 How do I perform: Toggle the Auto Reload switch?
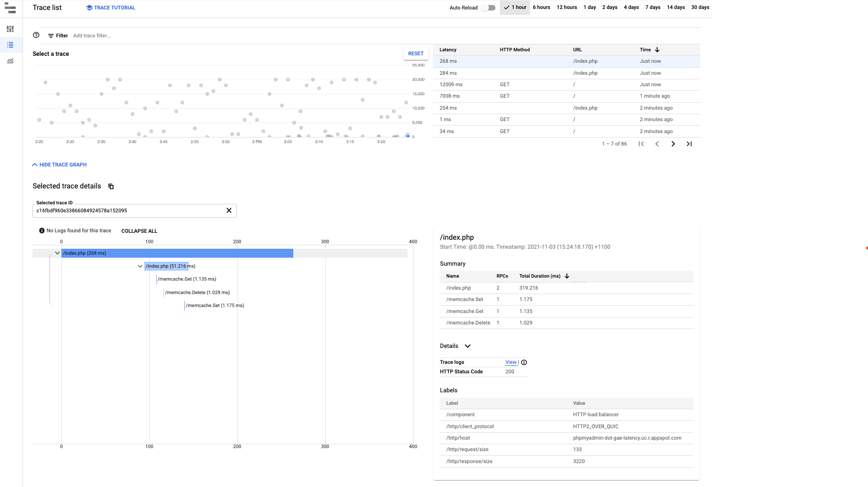[x=488, y=7]
